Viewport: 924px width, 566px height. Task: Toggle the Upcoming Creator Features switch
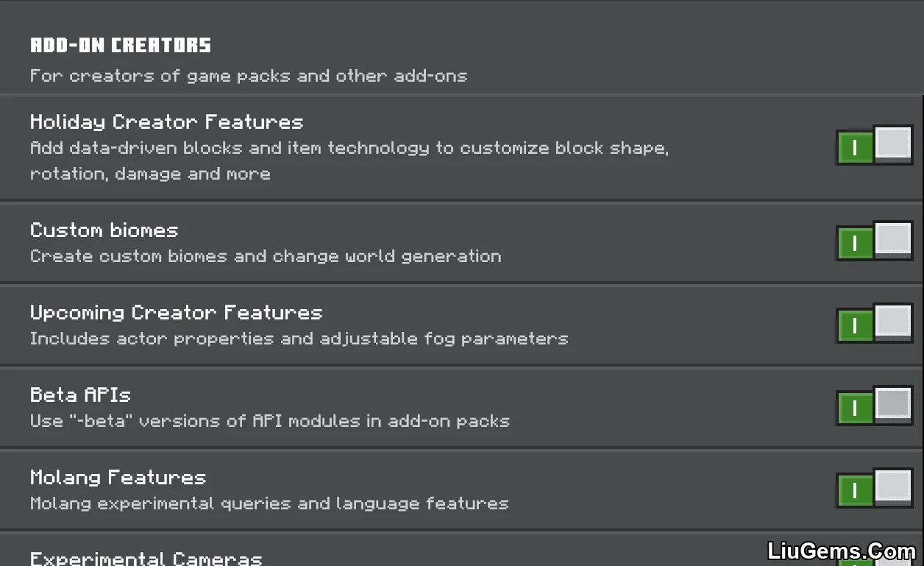tap(874, 323)
